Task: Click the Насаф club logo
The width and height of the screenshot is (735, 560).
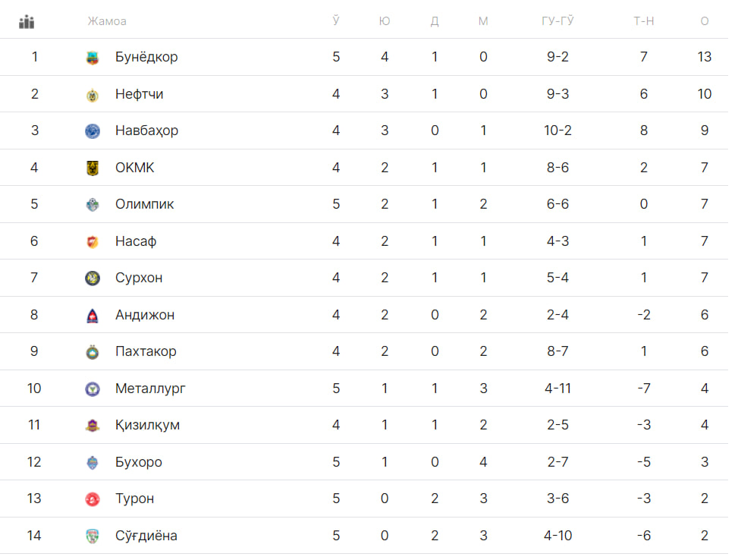Action: pyautogui.click(x=92, y=242)
